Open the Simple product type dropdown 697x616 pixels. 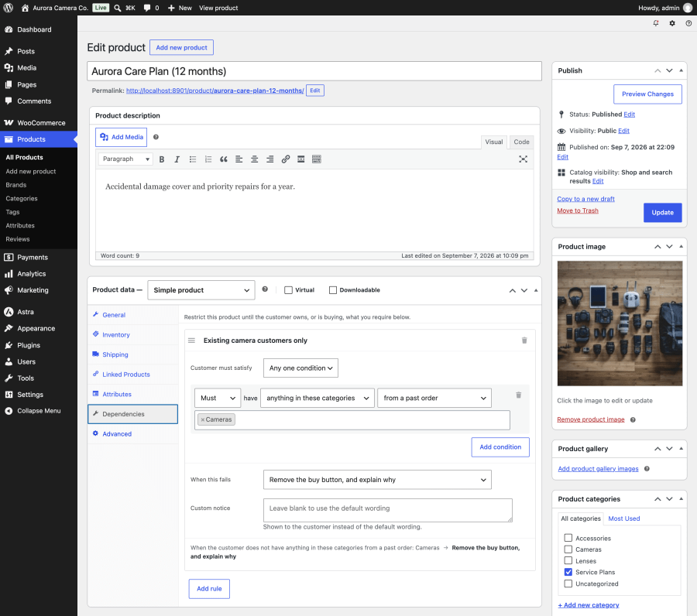tap(201, 290)
